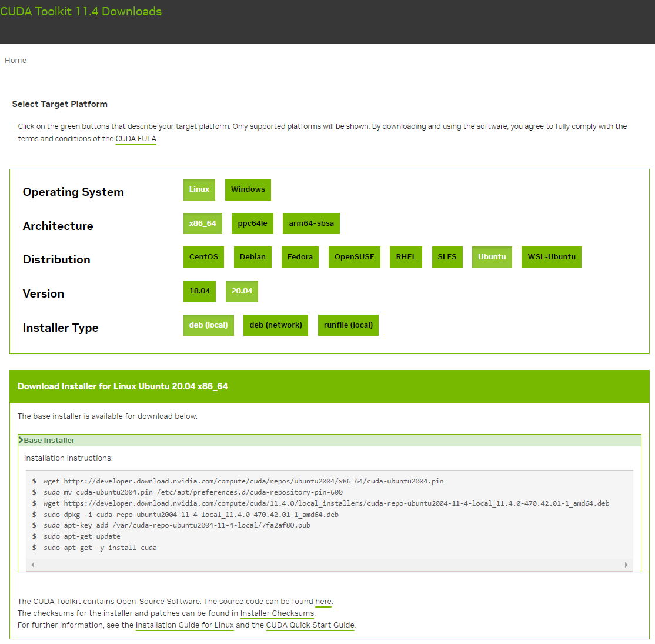Select OpenSUSE distribution

click(x=354, y=257)
